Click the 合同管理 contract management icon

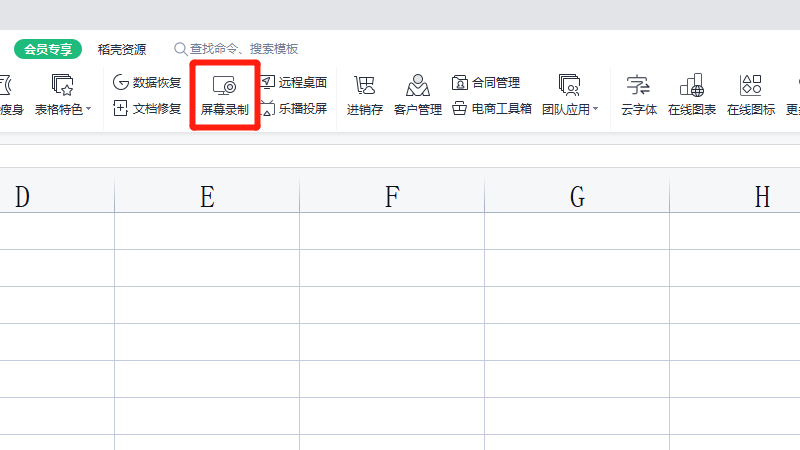pyautogui.click(x=460, y=83)
